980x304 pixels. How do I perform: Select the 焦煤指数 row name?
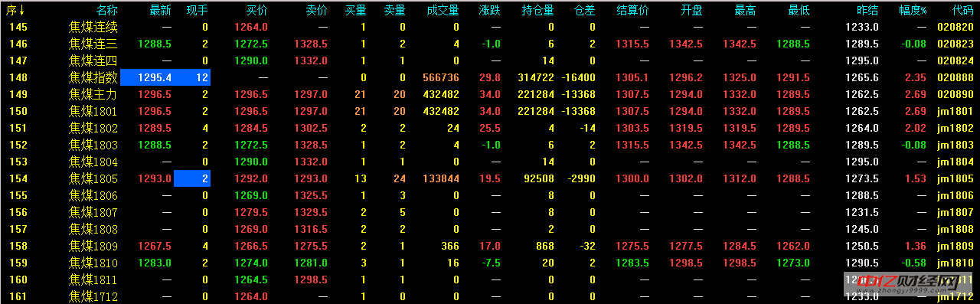(x=93, y=77)
